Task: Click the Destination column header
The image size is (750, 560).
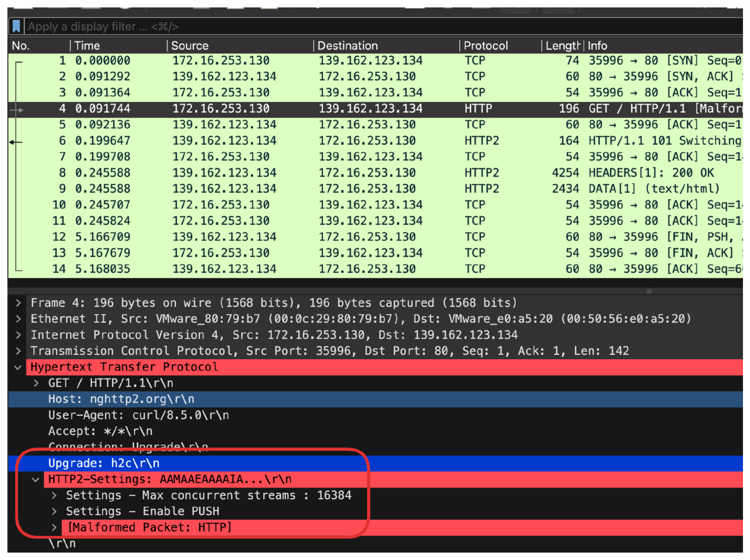Action: (x=347, y=46)
